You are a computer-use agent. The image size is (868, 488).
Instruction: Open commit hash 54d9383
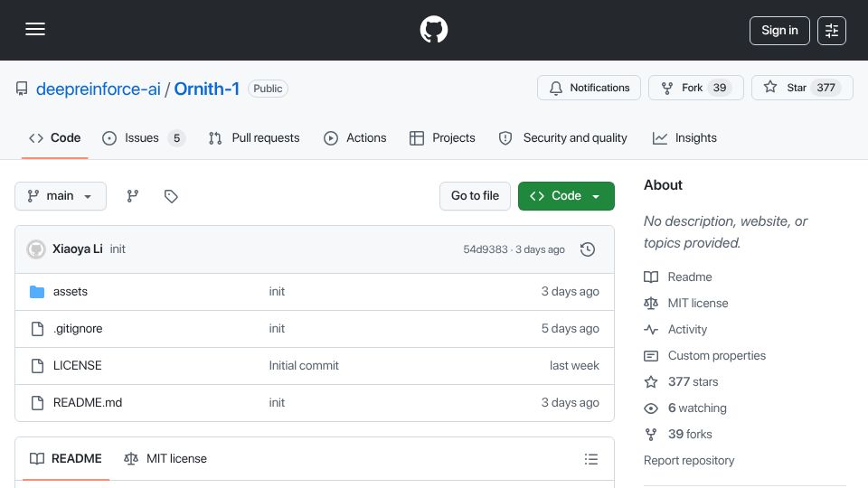click(485, 249)
